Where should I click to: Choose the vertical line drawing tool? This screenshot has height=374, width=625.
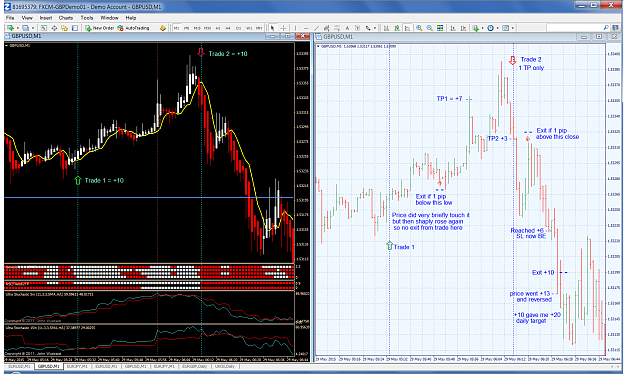tap(295, 28)
